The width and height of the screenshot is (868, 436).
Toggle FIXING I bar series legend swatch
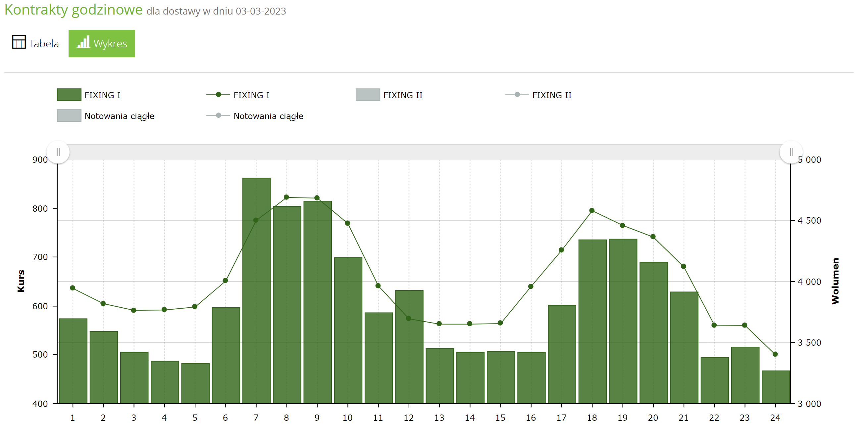click(x=69, y=95)
